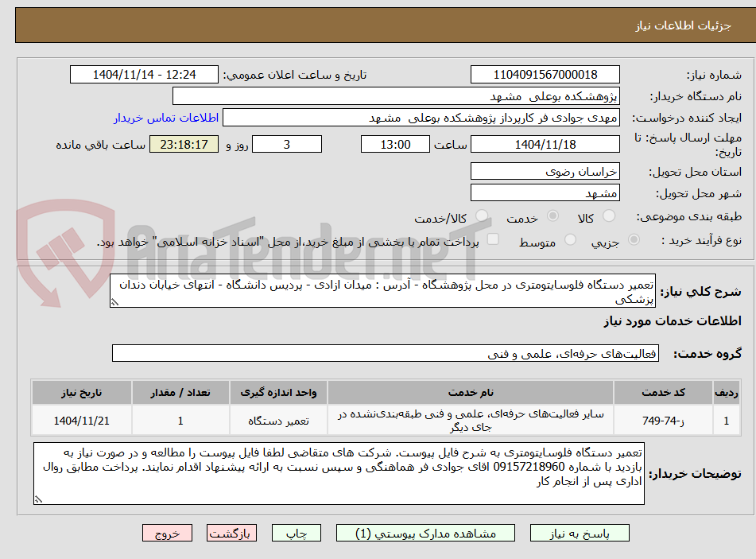Select the کالا/خدمت radio button
The width and height of the screenshot is (756, 559).
[482, 215]
